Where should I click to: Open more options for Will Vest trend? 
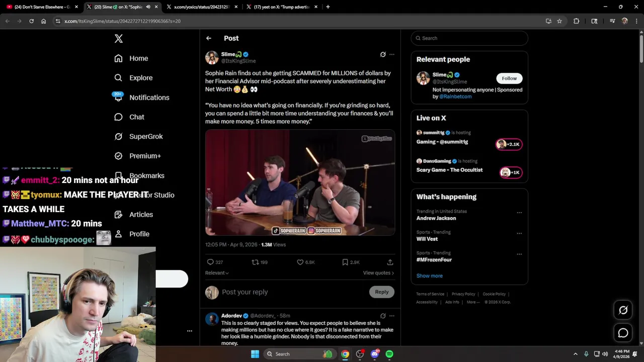click(519, 233)
